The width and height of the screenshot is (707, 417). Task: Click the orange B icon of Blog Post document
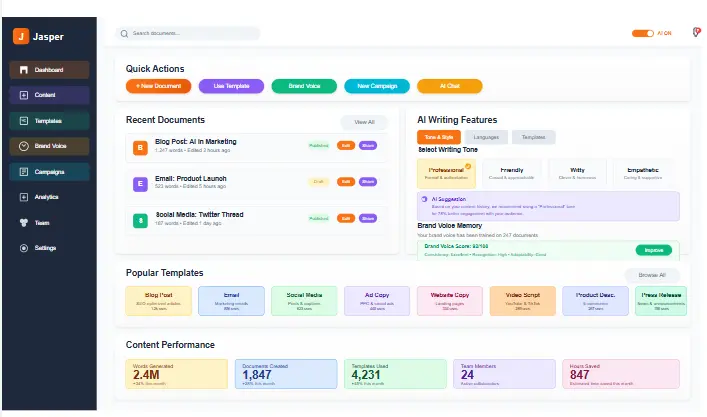(140, 147)
